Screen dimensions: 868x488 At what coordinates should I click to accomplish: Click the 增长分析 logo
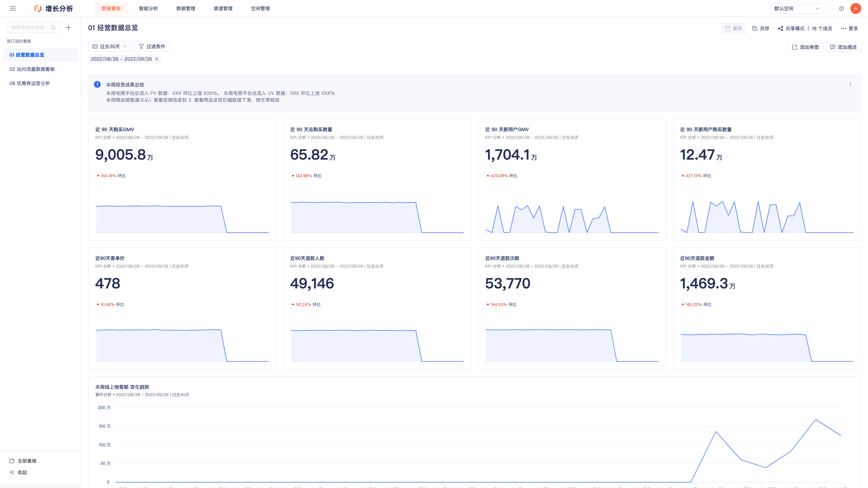tap(54, 8)
